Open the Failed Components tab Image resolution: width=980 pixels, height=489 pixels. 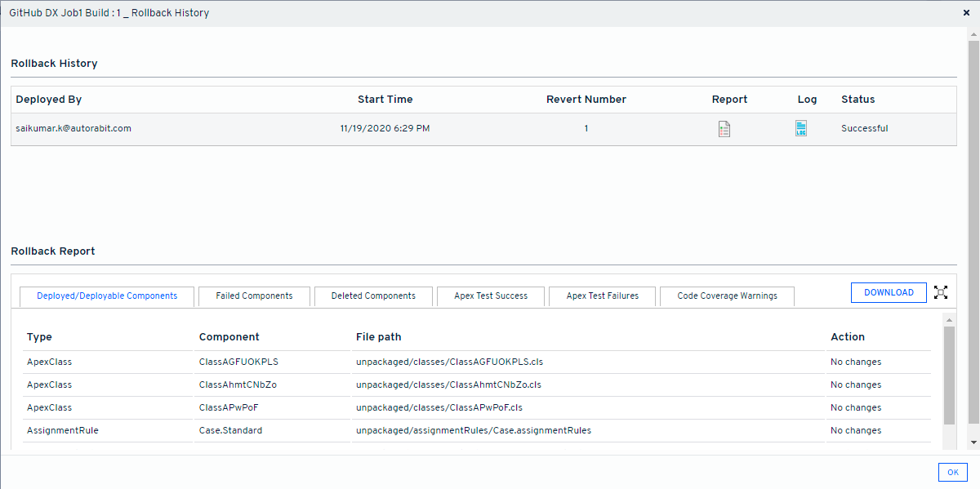(x=254, y=296)
